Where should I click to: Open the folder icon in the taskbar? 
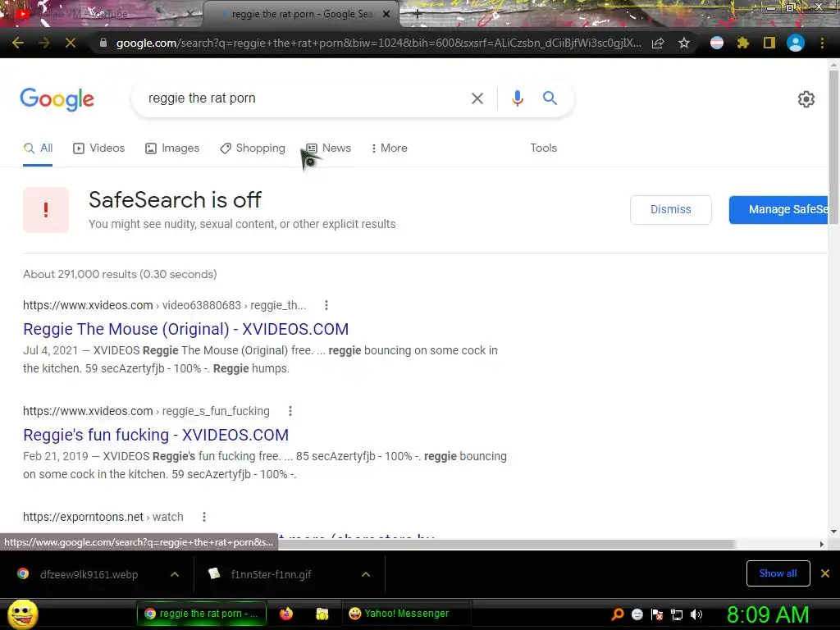322,614
